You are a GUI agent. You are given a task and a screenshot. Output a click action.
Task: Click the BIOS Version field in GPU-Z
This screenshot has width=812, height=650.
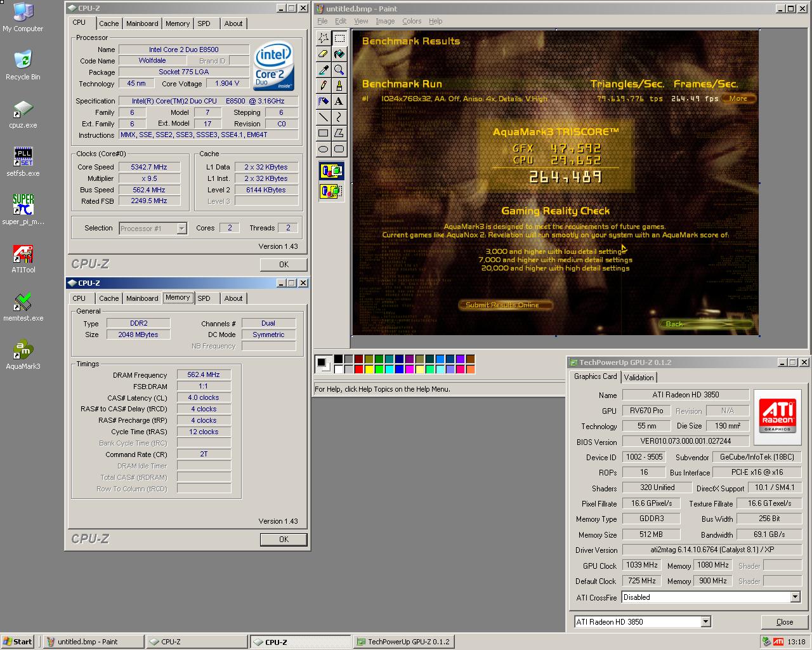pyautogui.click(x=685, y=441)
